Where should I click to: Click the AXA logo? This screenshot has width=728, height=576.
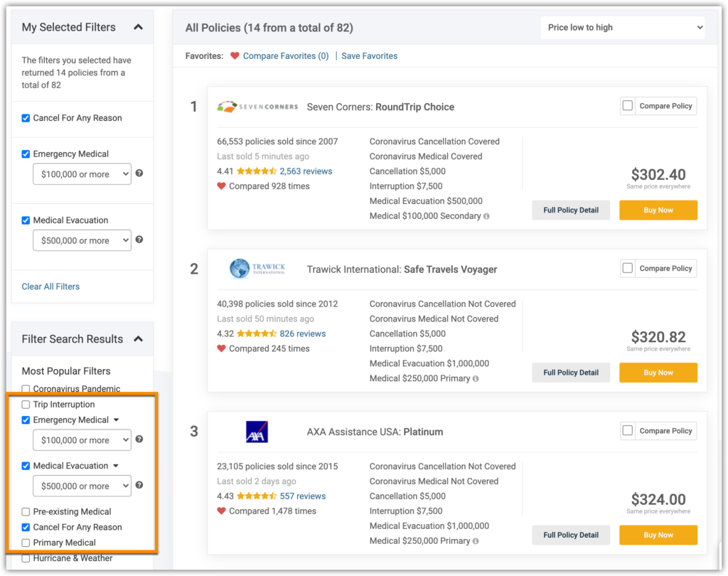257,432
